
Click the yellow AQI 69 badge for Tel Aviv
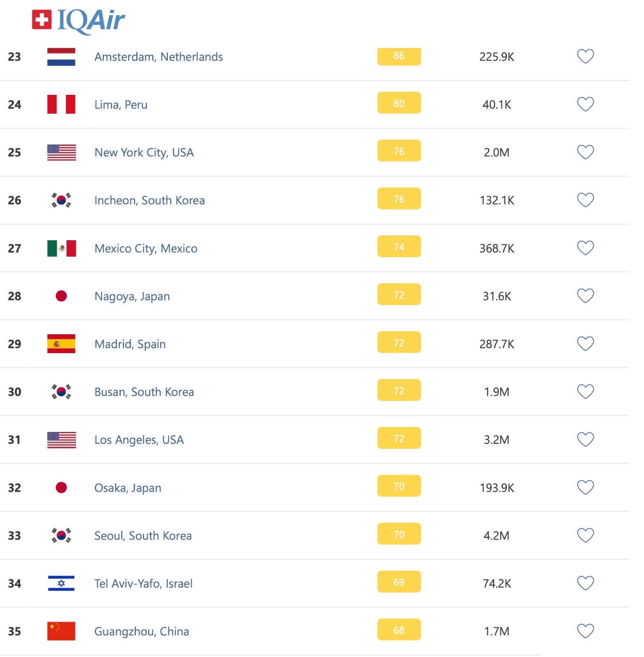click(x=399, y=582)
